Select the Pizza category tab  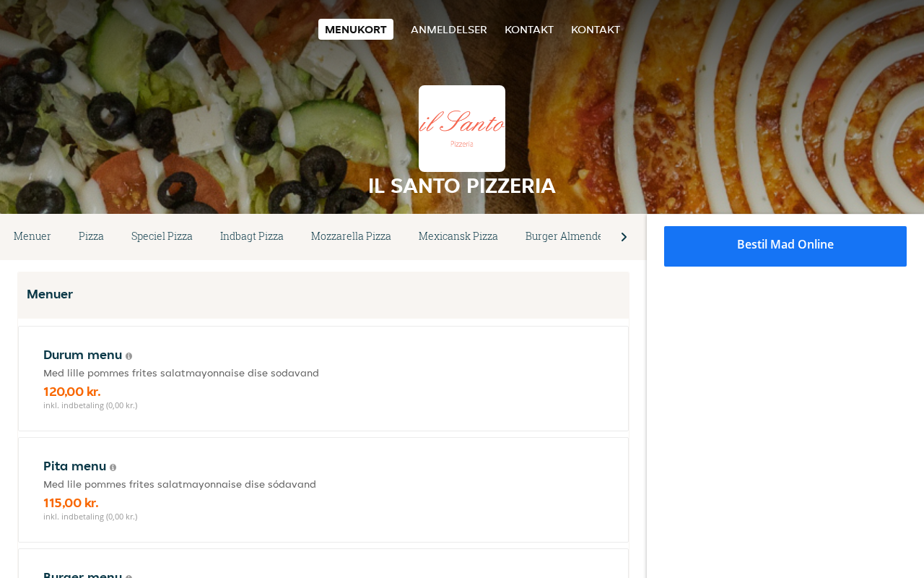pos(91,236)
